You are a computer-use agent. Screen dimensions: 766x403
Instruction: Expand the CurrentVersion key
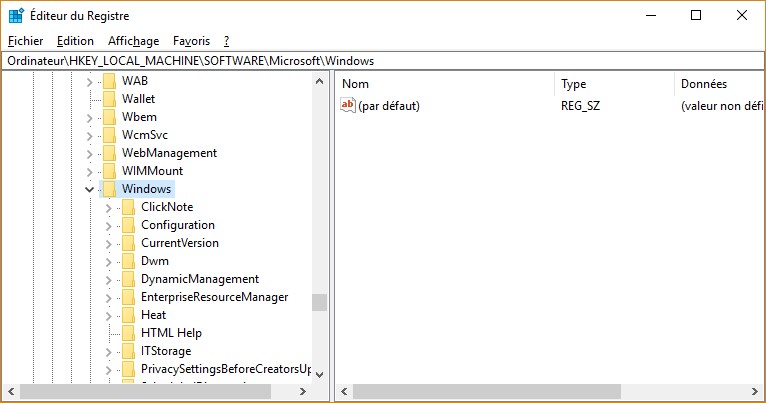[x=108, y=244]
